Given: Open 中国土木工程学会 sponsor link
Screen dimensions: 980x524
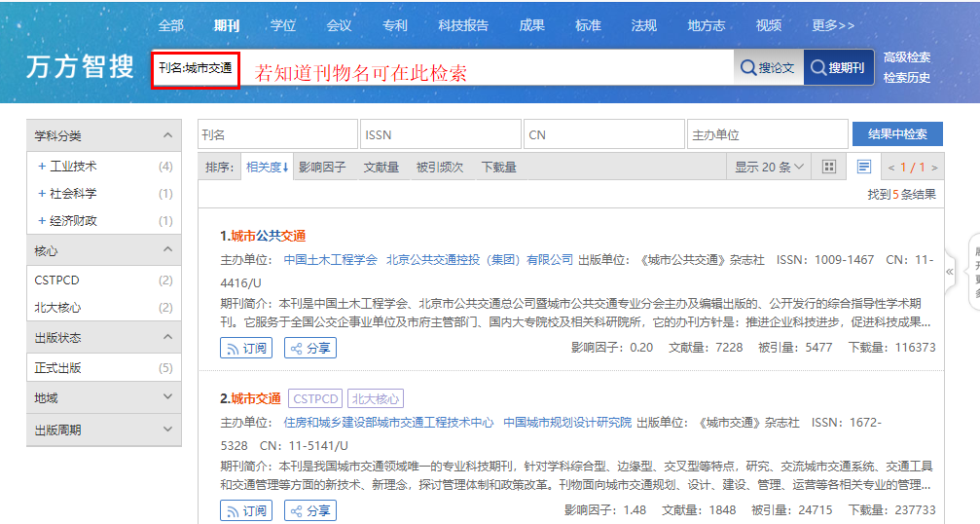Looking at the screenshot, I should pos(331,259).
